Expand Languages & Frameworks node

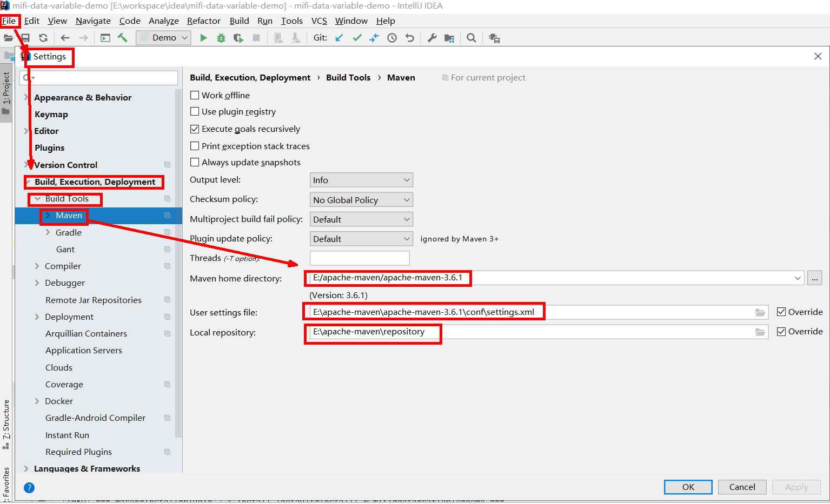click(x=26, y=468)
